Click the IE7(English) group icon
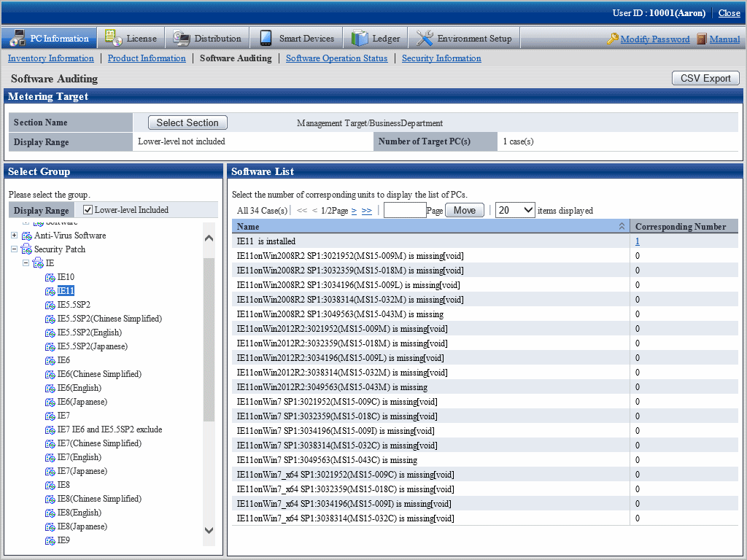Screen dimensions: 747x560 (x=50, y=457)
